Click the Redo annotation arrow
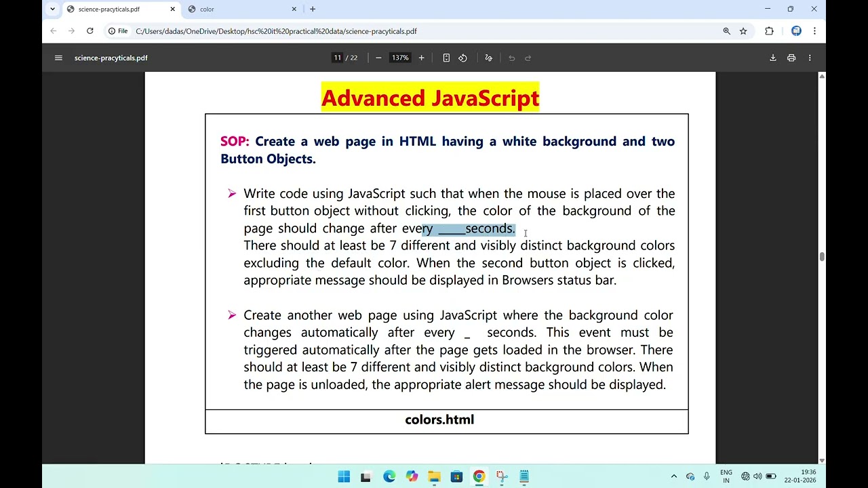The width and height of the screenshot is (868, 488). pyautogui.click(x=528, y=58)
